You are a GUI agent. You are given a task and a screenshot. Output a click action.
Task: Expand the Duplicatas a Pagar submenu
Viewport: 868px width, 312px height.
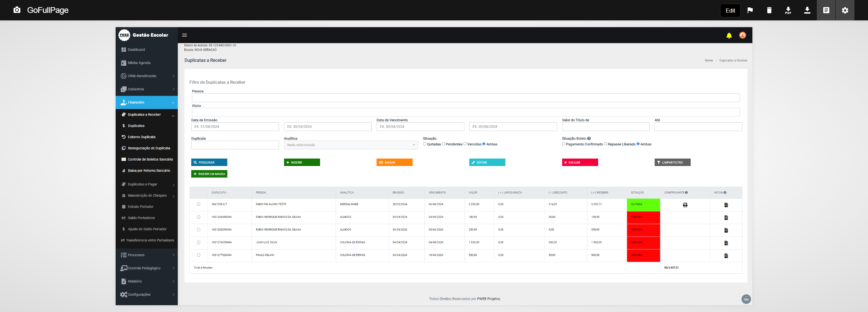pos(146,184)
